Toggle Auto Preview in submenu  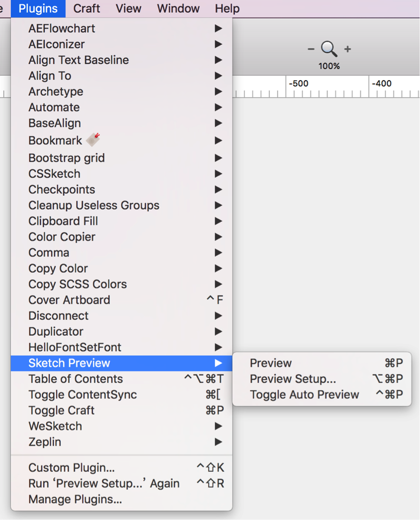tap(304, 395)
